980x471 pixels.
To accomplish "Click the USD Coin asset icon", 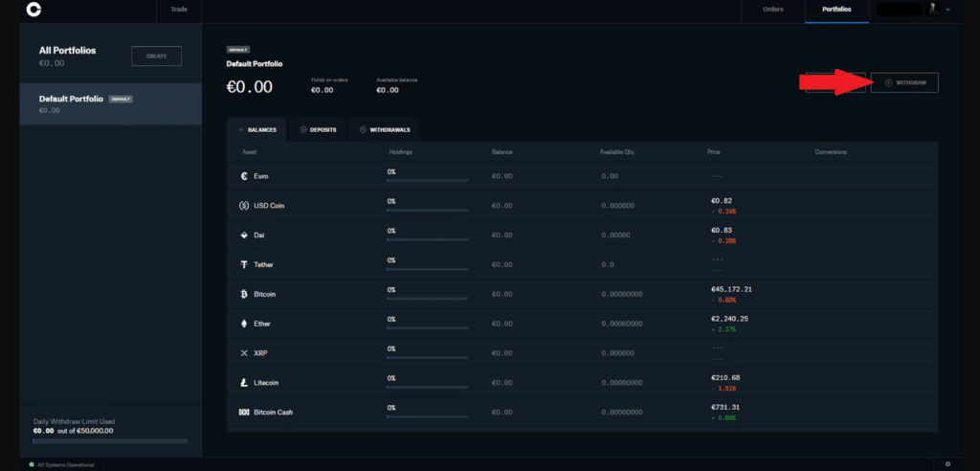I will coord(244,206).
